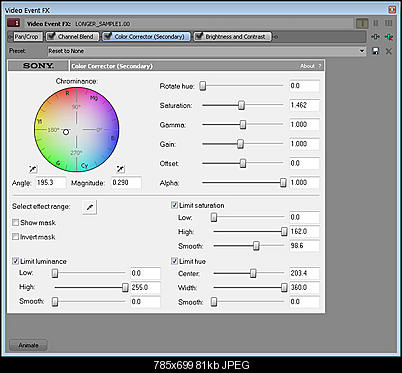Open the Preset dropdown arrow
The width and height of the screenshot is (402, 373).
coord(362,51)
